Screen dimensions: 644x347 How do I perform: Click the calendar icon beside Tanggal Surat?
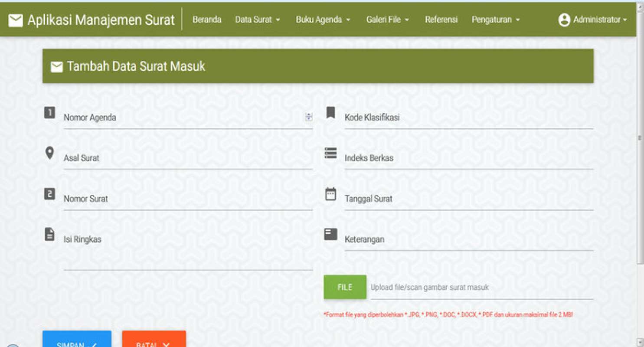pos(330,193)
